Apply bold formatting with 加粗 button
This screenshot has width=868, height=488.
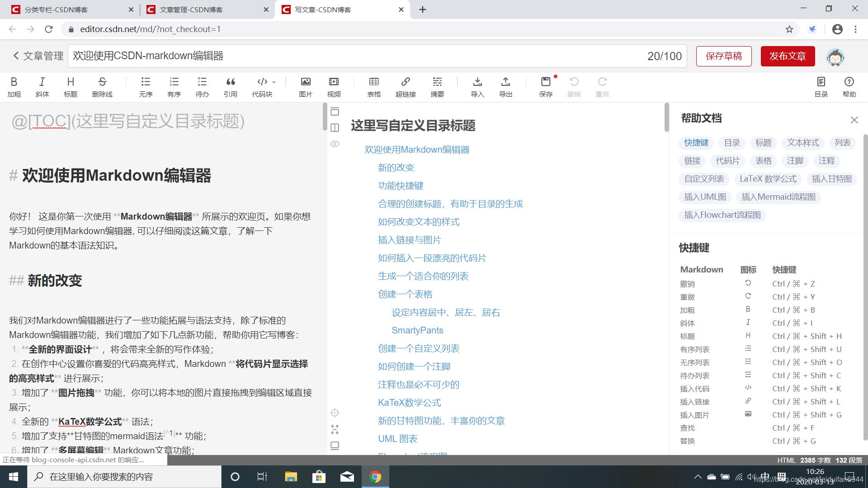click(x=14, y=87)
